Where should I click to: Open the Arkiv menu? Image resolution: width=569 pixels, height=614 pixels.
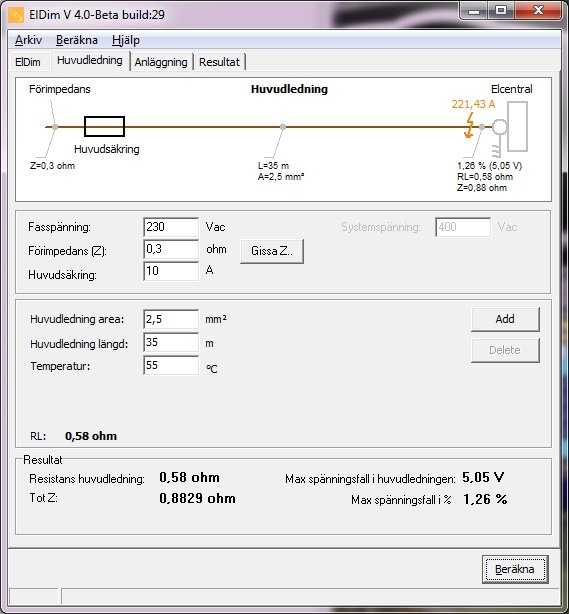point(29,40)
